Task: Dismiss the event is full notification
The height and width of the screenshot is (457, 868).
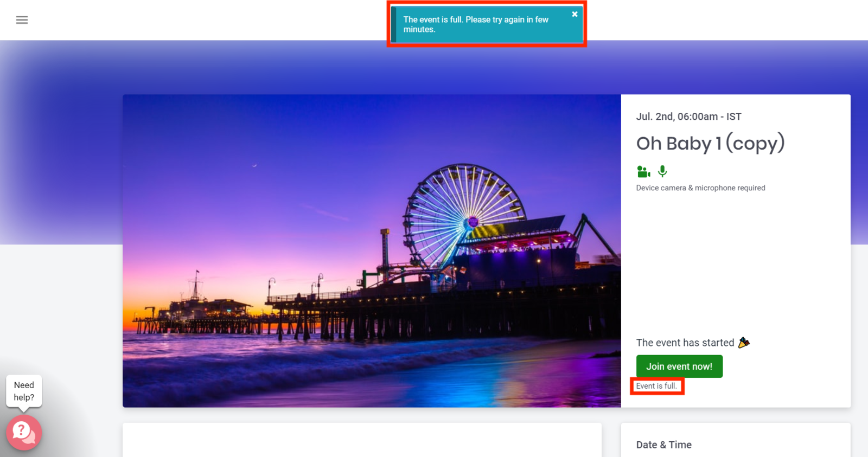Action: tap(575, 14)
